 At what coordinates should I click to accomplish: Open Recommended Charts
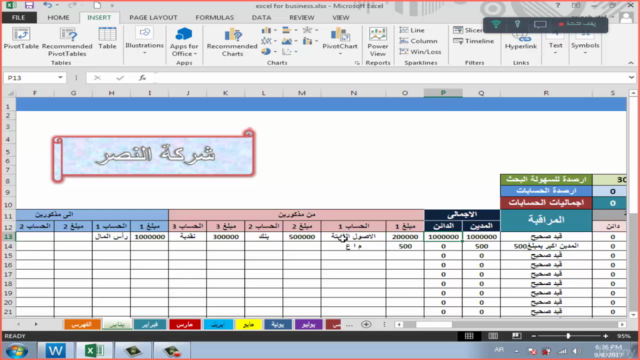click(232, 42)
